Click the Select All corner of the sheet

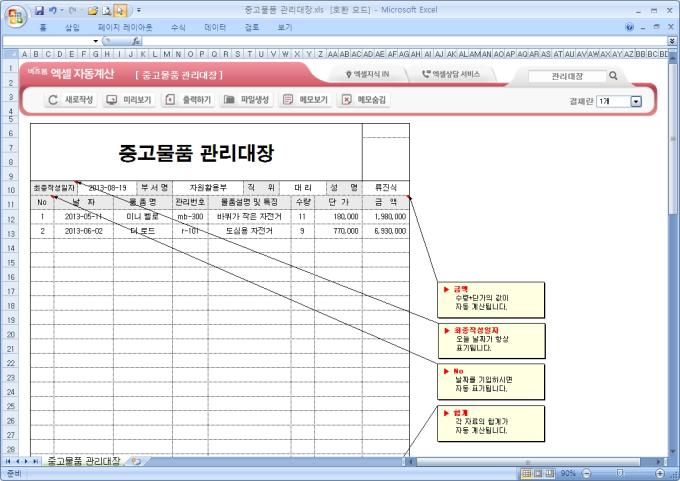coord(10,54)
